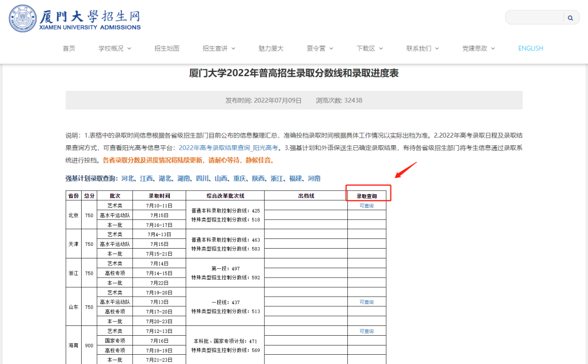
Task: Click 可查询 in the 海南 艺术类 row
Action: click(x=366, y=331)
